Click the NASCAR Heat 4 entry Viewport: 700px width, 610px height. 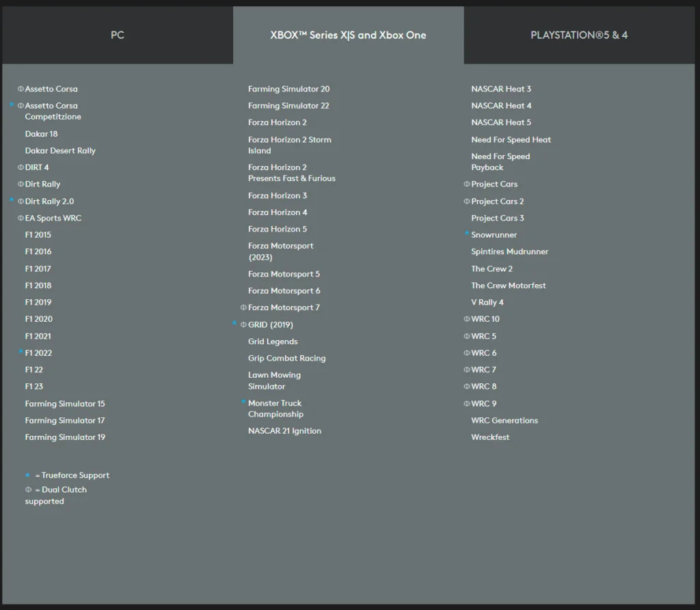coord(501,106)
